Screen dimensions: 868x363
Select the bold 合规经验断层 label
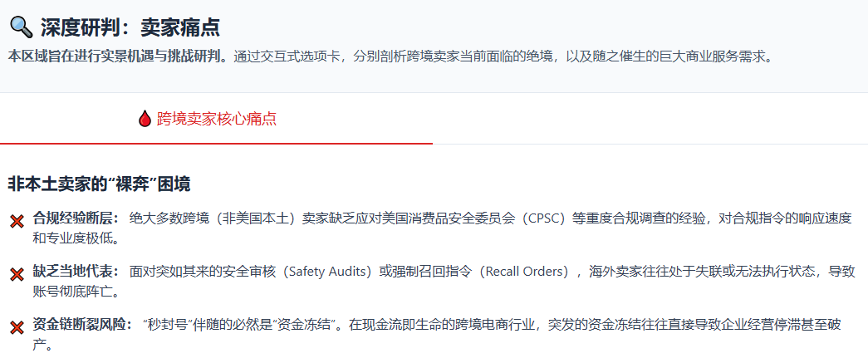pyautogui.click(x=76, y=218)
